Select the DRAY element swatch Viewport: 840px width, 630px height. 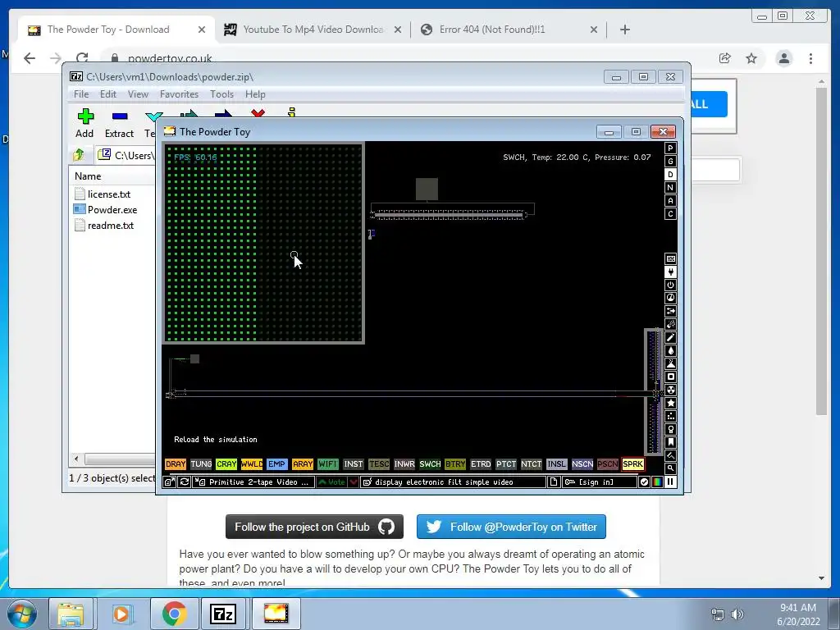coord(176,464)
